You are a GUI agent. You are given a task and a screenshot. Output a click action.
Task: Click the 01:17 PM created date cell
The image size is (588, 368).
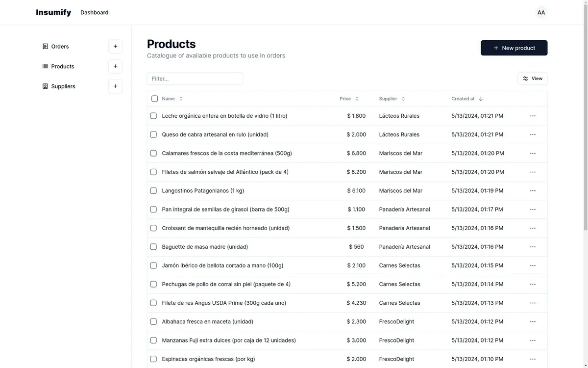click(477, 210)
